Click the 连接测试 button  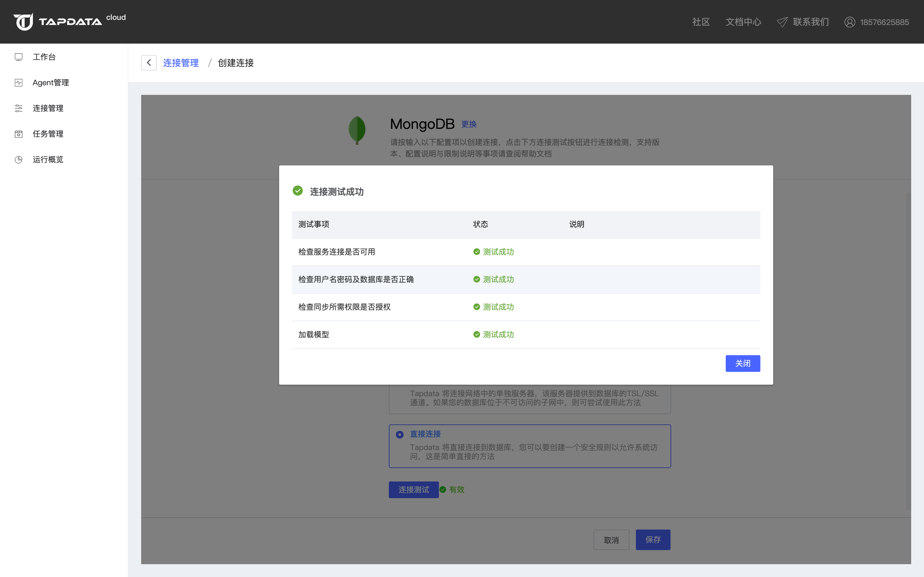[413, 489]
